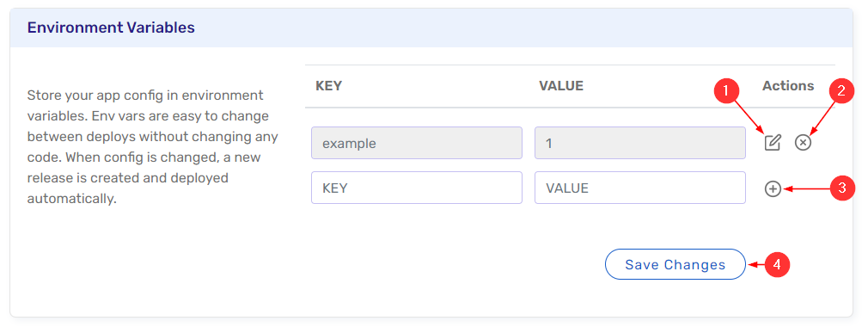
Task: Click the red annotation marker numbered 2
Action: point(841,90)
